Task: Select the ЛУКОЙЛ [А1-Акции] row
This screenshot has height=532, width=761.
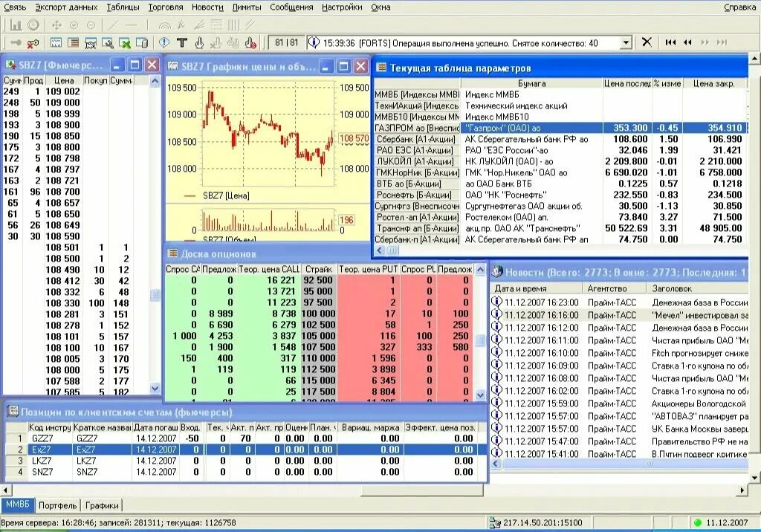Action: tap(560, 161)
